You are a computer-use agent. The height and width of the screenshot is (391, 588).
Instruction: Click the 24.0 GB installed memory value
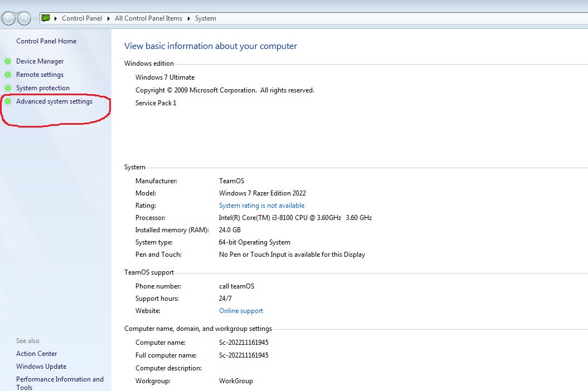[x=230, y=230]
